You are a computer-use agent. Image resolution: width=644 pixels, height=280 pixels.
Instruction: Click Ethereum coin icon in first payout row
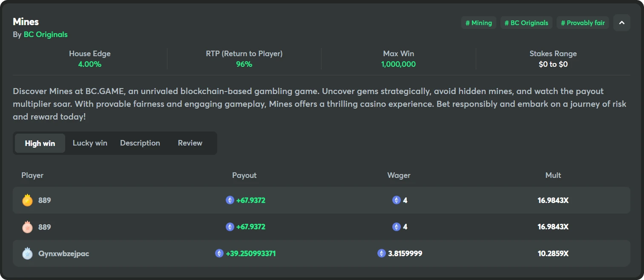click(x=230, y=200)
